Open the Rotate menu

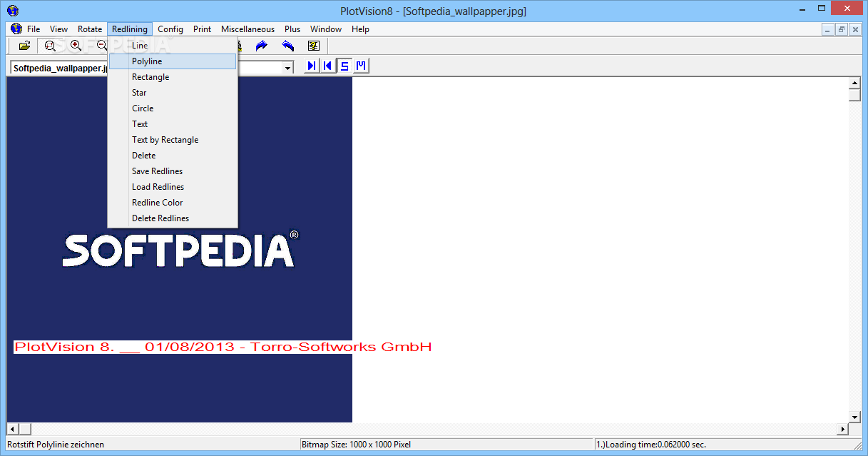(x=90, y=29)
